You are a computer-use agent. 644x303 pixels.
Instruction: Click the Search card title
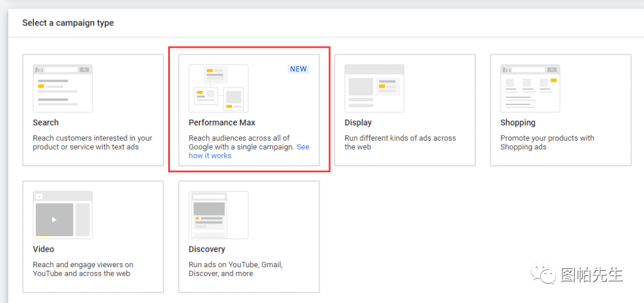[45, 122]
